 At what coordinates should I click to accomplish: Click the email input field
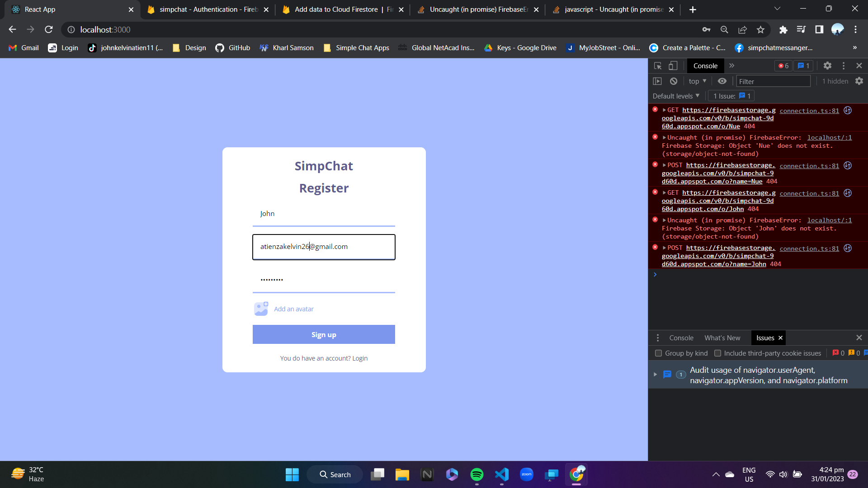(325, 247)
